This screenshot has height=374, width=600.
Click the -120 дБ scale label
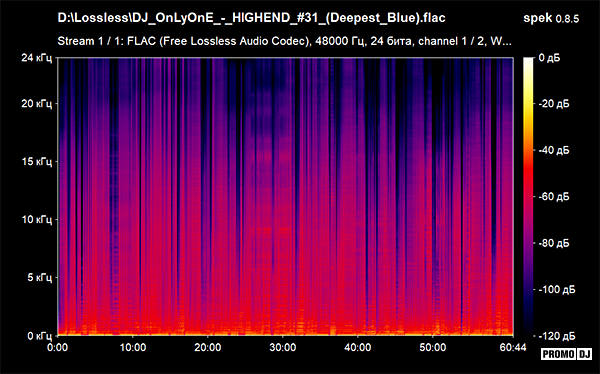click(556, 336)
